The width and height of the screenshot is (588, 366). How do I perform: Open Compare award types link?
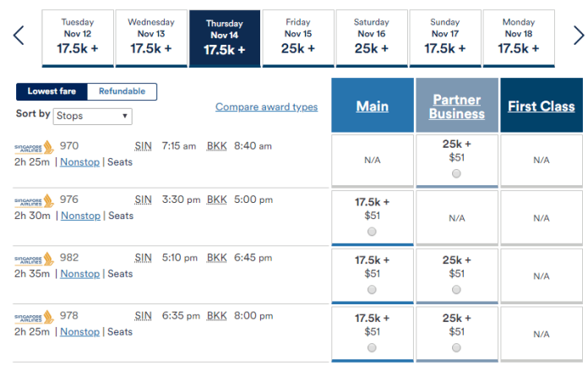(x=267, y=107)
